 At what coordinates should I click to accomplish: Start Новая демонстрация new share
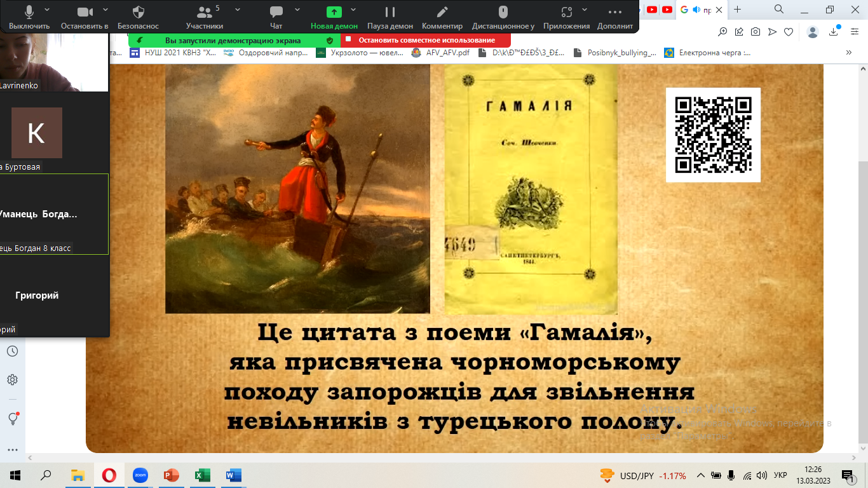pyautogui.click(x=334, y=17)
